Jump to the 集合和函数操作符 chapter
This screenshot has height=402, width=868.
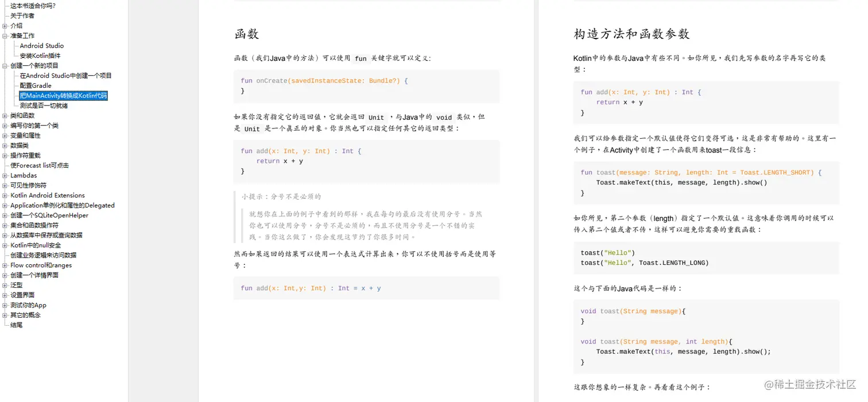(x=34, y=225)
